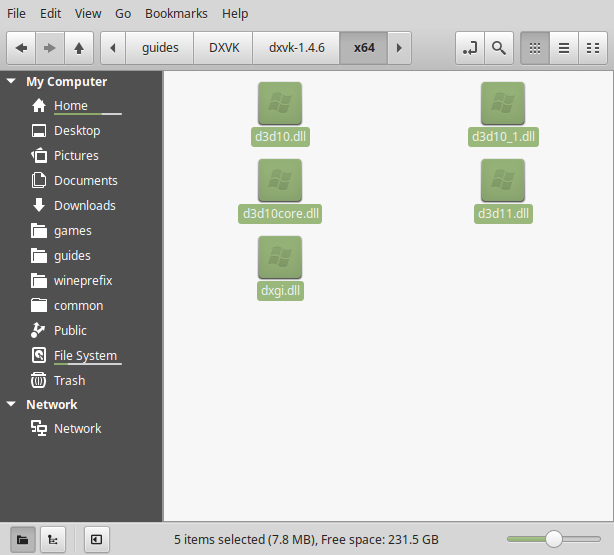Click the guides folder icon in sidebar
614x555 pixels.
39,255
